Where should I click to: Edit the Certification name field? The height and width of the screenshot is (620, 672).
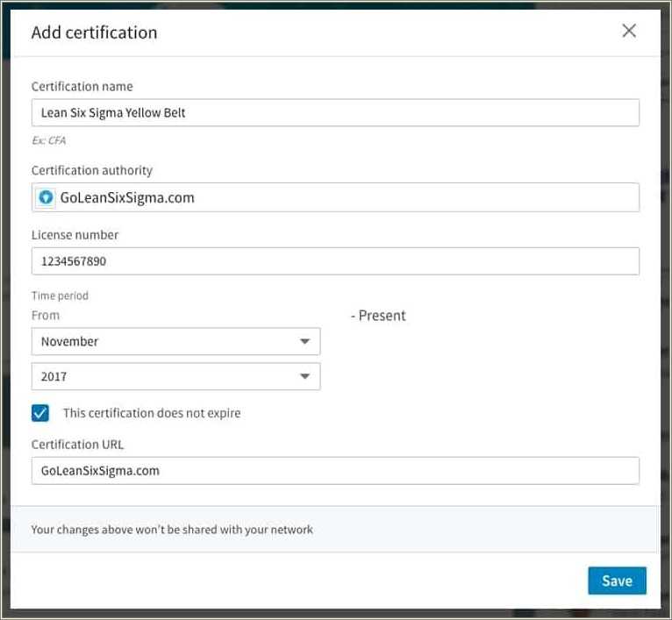(x=335, y=113)
